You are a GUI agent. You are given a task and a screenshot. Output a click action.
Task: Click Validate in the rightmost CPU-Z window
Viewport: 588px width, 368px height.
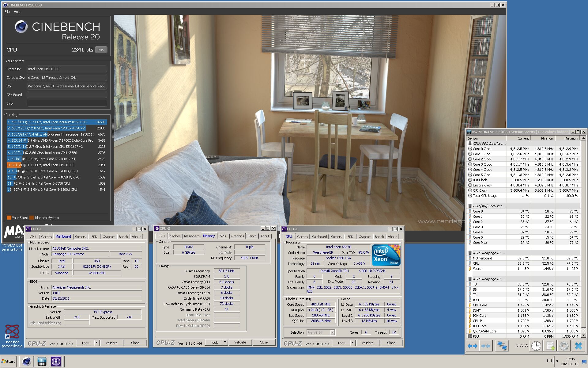pyautogui.click(x=367, y=343)
